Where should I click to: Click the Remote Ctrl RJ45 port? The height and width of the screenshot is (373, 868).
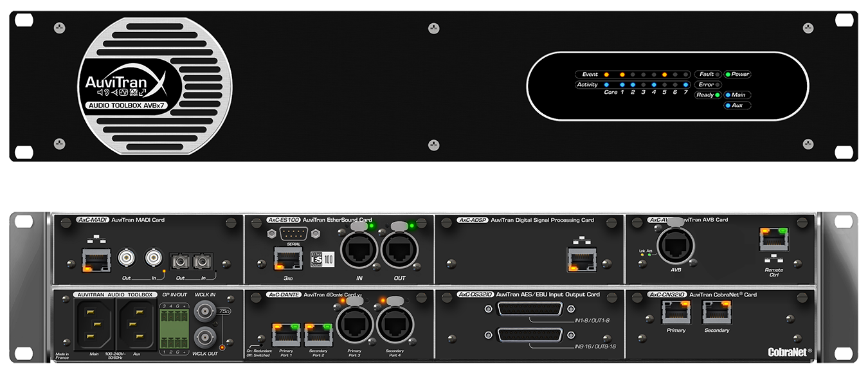tap(774, 239)
